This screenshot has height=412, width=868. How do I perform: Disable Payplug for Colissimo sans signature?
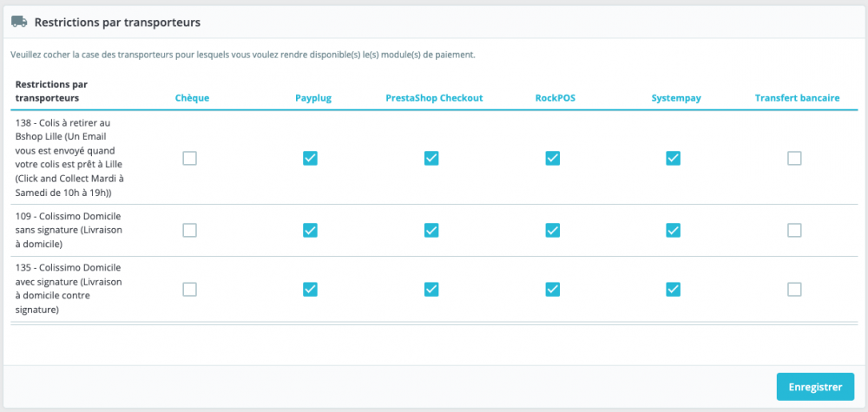[x=310, y=230]
